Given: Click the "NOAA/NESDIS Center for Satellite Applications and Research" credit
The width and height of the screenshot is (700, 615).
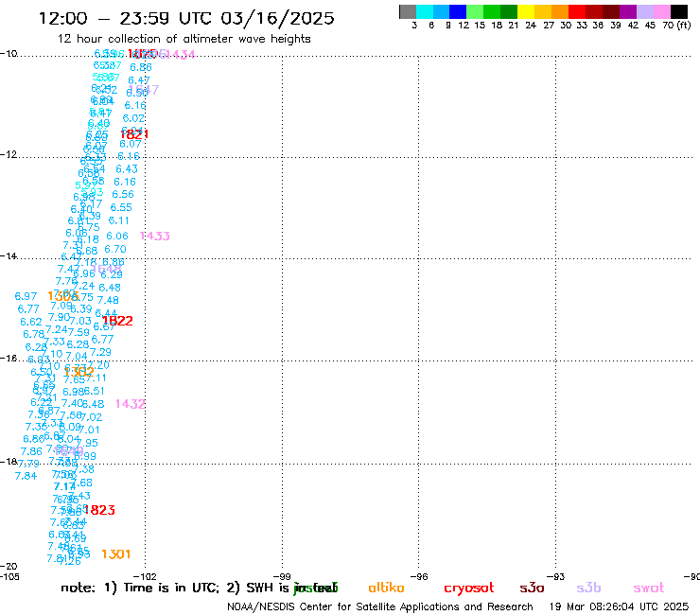Looking at the screenshot, I should pyautogui.click(x=380, y=606).
